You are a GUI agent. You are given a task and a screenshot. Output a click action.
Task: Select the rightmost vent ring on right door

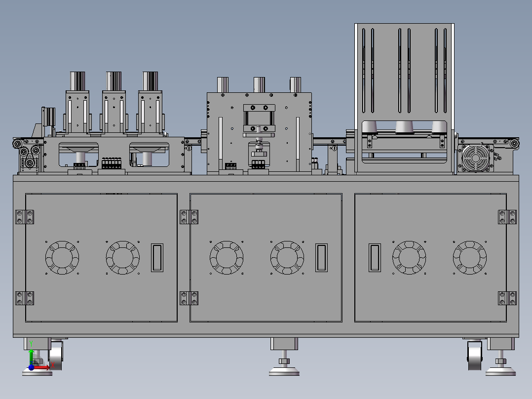(470, 258)
